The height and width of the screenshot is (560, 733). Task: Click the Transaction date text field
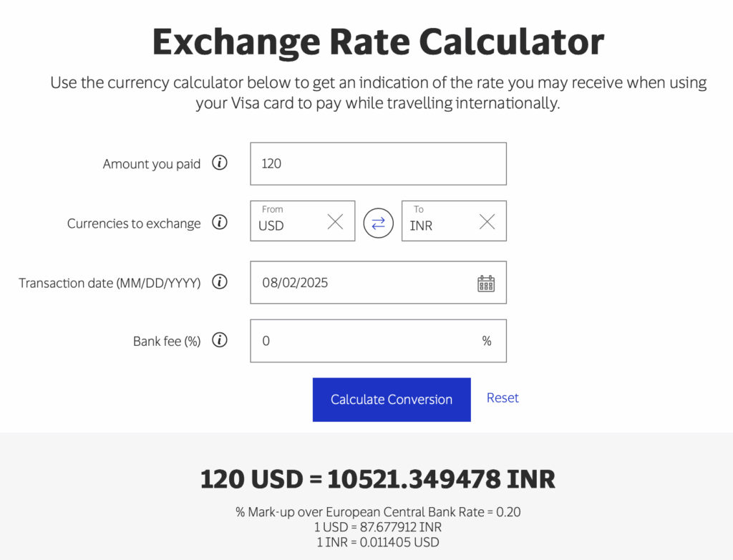point(358,283)
